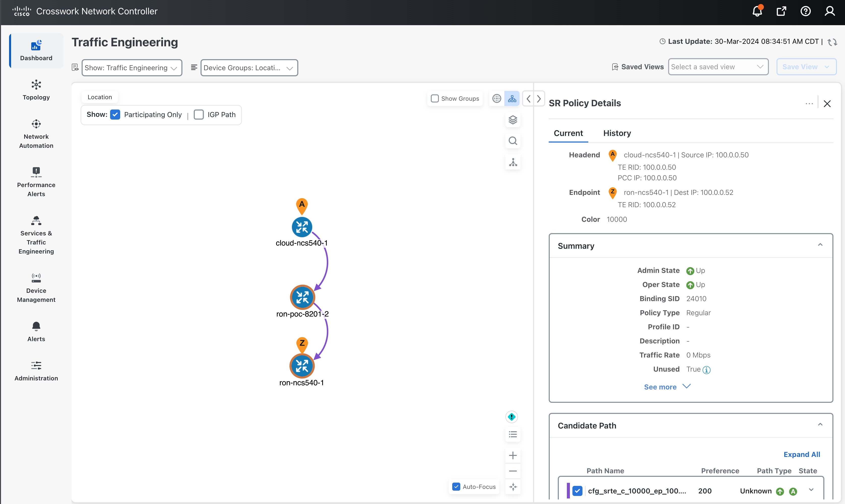Select the ron-poc-8201-2 router node

tap(302, 297)
